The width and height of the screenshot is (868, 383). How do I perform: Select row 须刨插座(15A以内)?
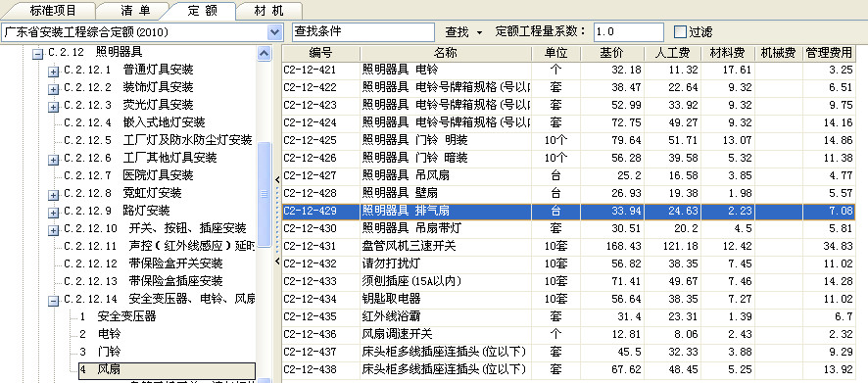pos(568,282)
